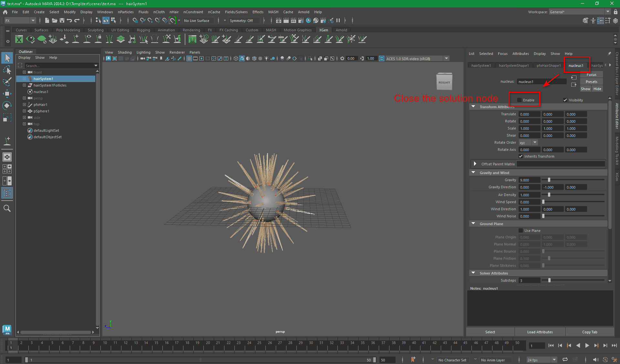Collapse the Gravity and Wind section

pos(473,173)
